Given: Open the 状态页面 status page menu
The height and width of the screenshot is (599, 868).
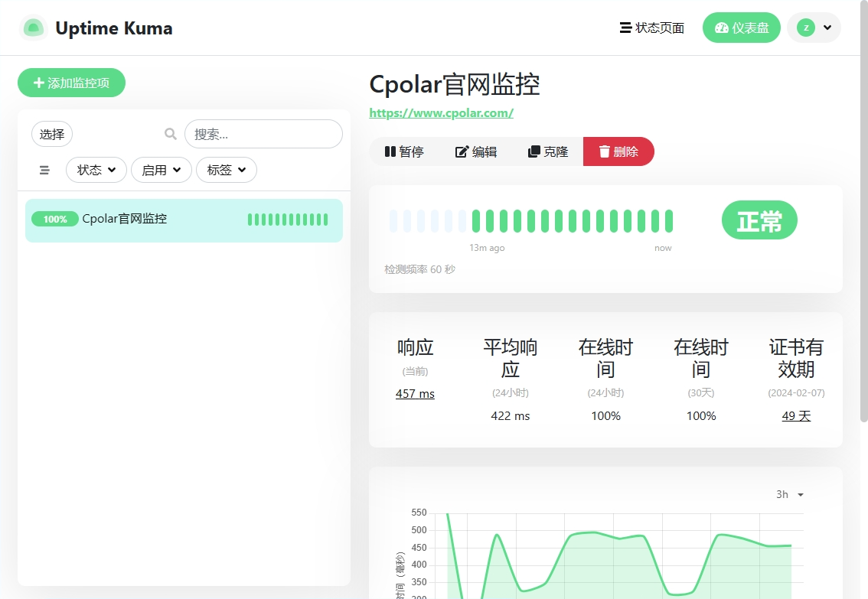Looking at the screenshot, I should point(651,28).
